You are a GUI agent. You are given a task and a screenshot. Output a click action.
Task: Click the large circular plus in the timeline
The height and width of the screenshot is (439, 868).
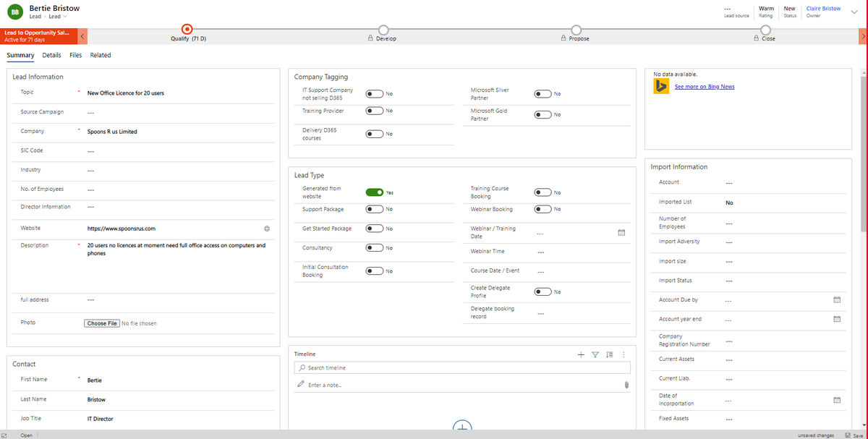462,427
